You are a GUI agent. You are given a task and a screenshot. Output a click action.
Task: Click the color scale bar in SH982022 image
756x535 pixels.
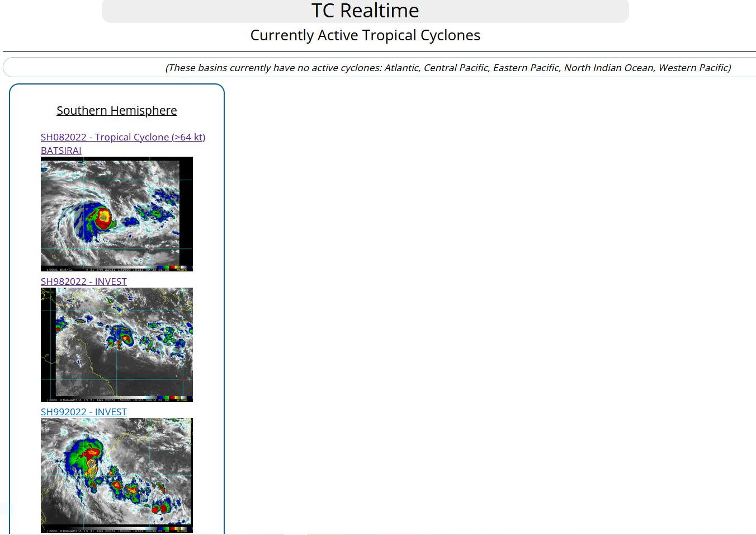click(171, 399)
